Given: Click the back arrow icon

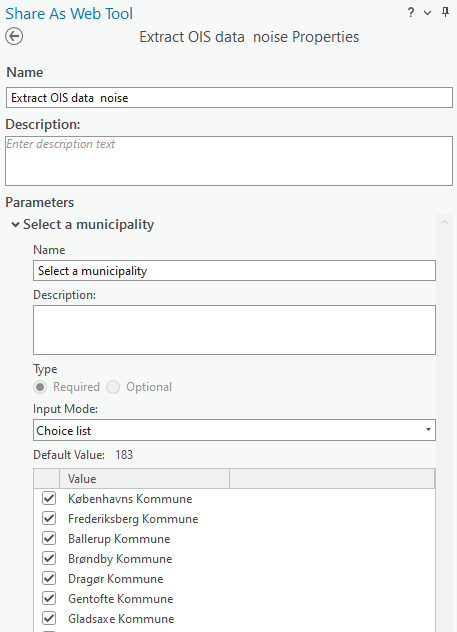Looking at the screenshot, I should pyautogui.click(x=14, y=37).
